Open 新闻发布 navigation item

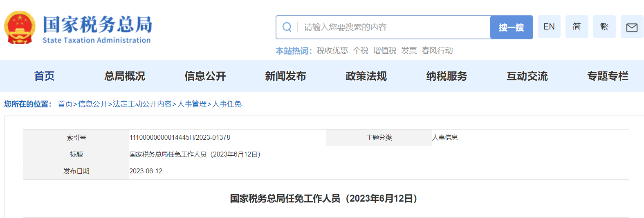285,76
